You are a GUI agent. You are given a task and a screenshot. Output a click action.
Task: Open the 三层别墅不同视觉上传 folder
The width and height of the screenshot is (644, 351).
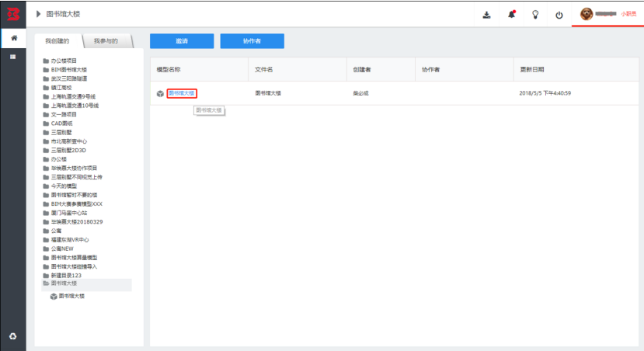pos(76,177)
